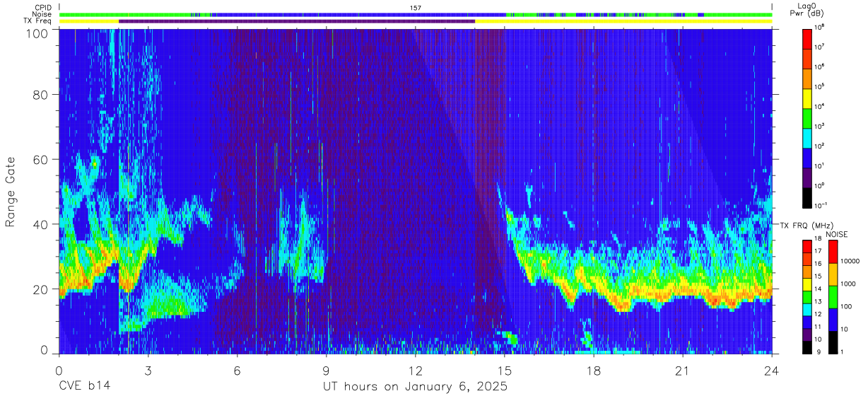The width and height of the screenshot is (868, 401).
Task: Click the 100 label on Range Gate axis
Action: 38,33
